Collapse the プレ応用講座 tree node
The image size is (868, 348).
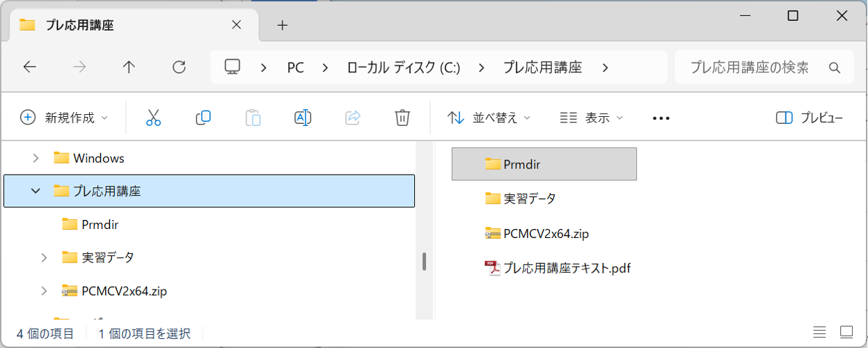35,191
